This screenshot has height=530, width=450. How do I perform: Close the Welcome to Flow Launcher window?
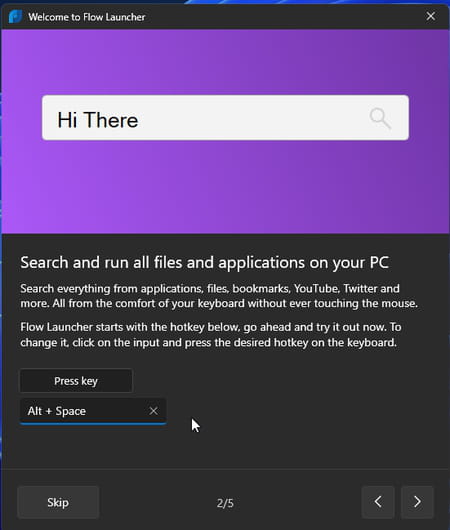[431, 16]
